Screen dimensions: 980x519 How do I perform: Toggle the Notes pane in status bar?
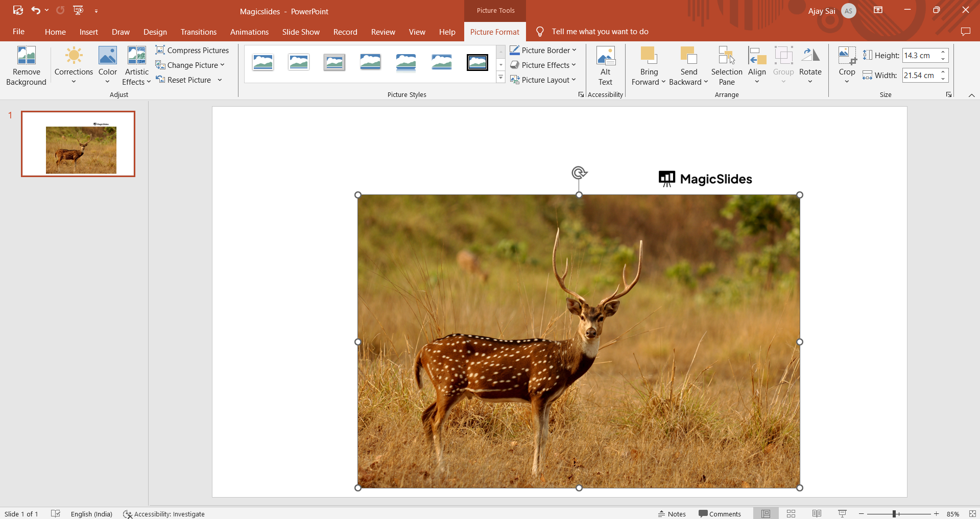click(x=672, y=514)
